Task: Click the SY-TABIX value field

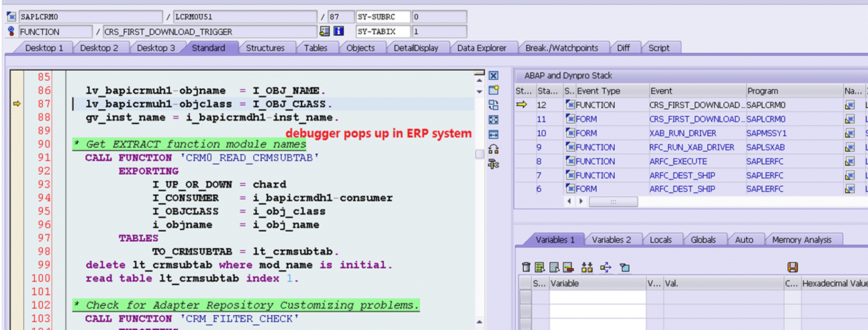Action: click(x=439, y=31)
